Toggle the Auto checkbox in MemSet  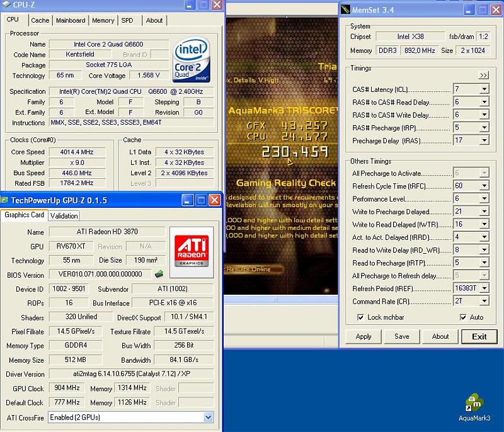463,317
